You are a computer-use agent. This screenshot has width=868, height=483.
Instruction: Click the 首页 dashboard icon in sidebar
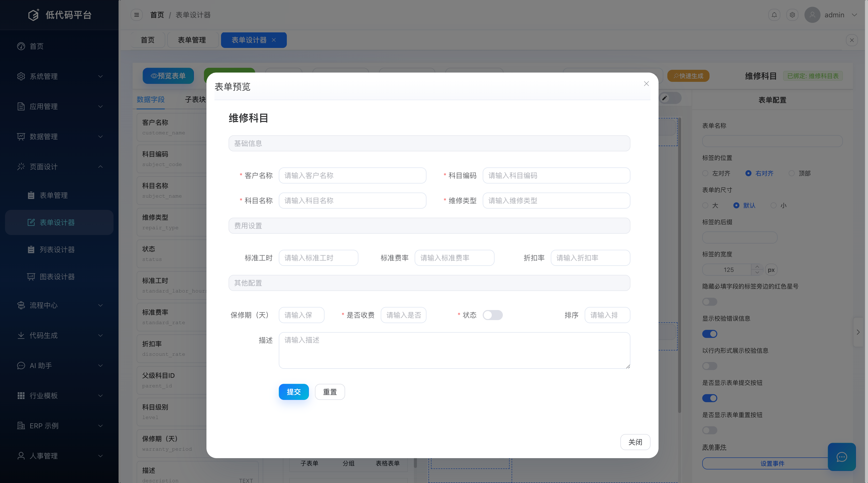tap(21, 46)
